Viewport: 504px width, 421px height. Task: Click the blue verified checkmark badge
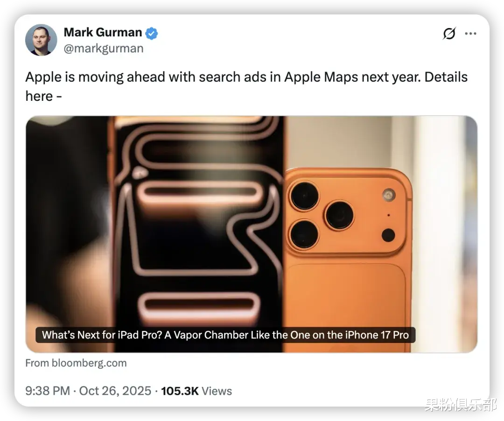(152, 34)
